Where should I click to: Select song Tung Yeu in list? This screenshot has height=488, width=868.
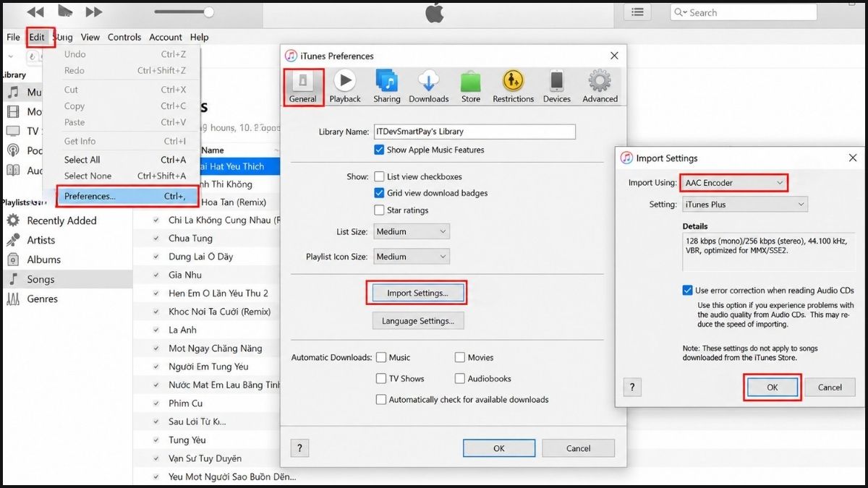click(x=187, y=440)
